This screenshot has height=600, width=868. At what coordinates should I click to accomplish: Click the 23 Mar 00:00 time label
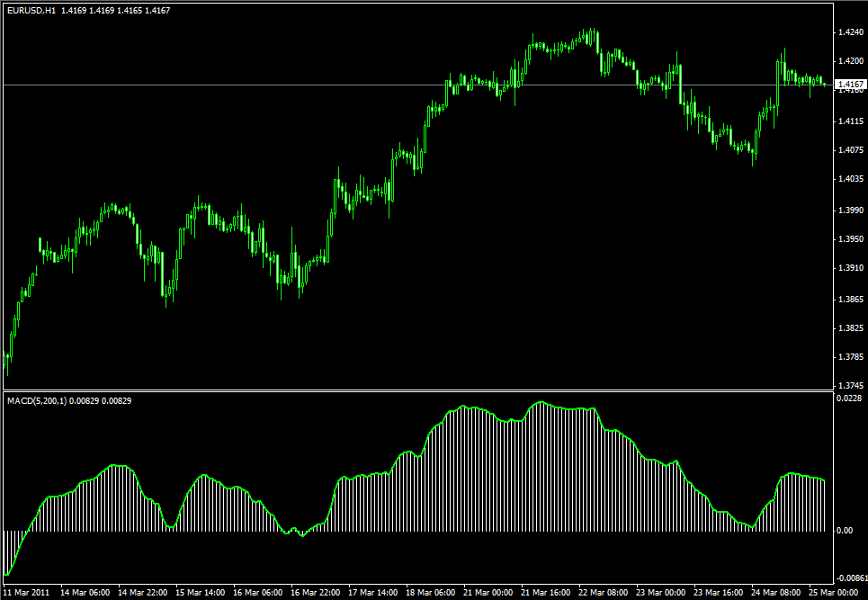tap(661, 593)
